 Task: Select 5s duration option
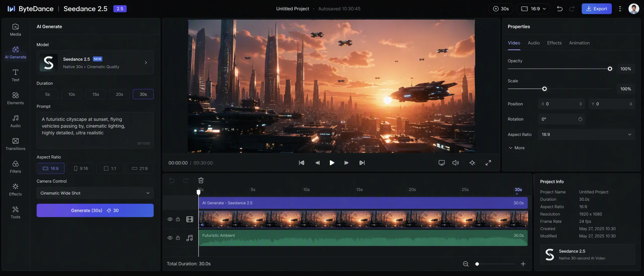(47, 94)
